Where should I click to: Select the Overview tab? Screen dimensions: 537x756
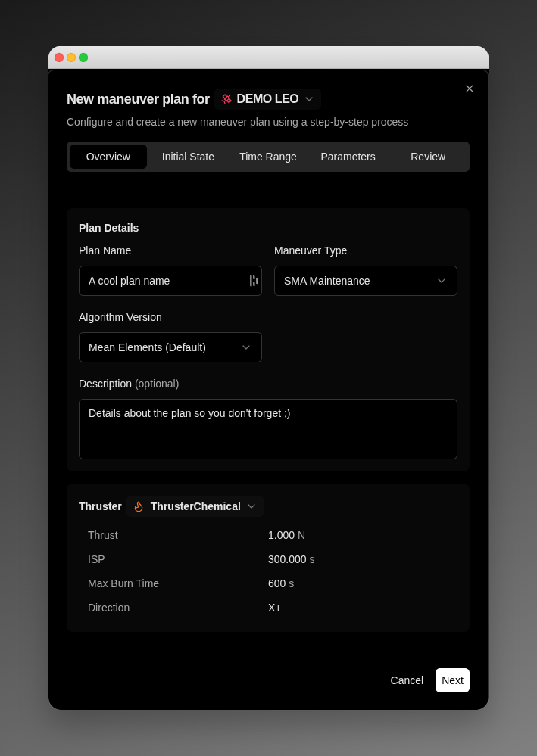[x=108, y=157]
